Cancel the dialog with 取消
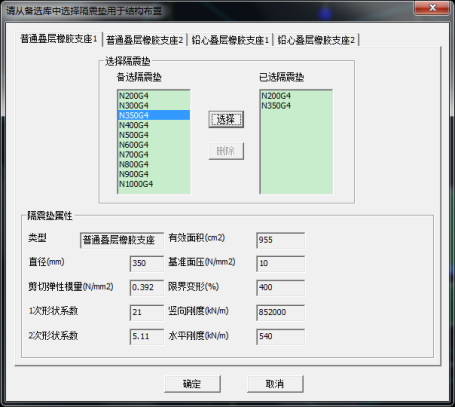This screenshot has height=408, width=455. [275, 384]
